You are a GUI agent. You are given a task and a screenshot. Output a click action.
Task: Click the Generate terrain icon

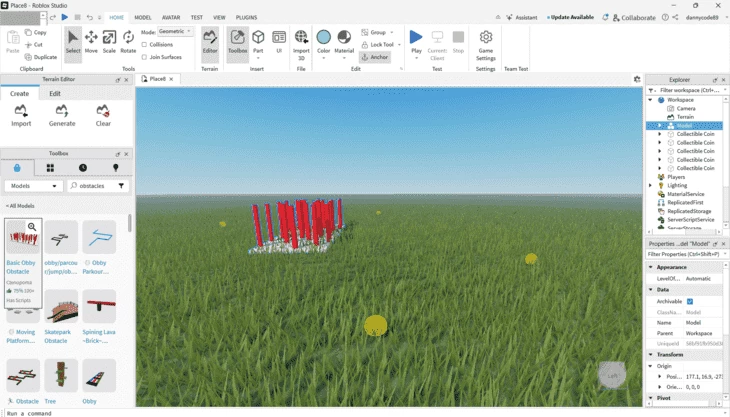62,115
